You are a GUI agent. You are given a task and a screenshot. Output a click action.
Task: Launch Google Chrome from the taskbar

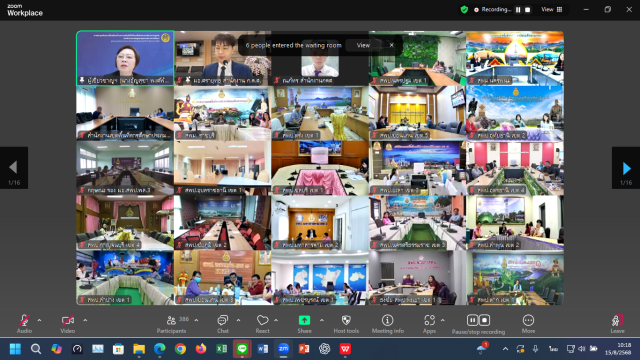pyautogui.click(x=180, y=349)
